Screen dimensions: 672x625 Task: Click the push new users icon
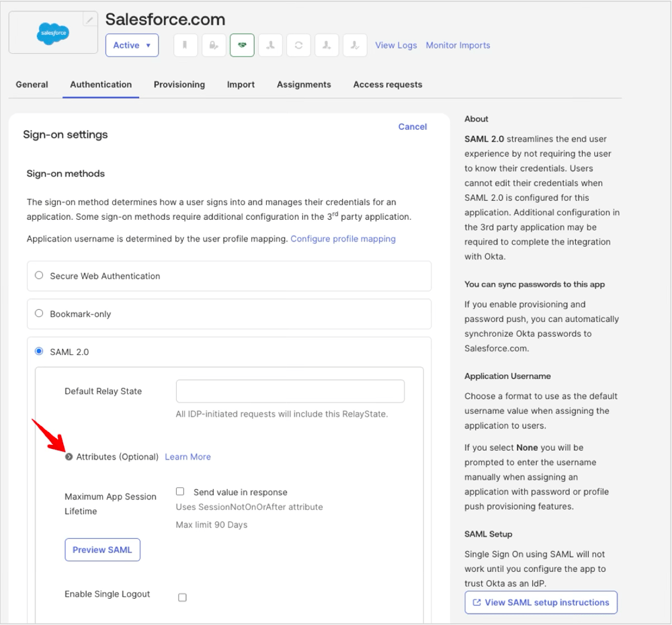coord(327,45)
